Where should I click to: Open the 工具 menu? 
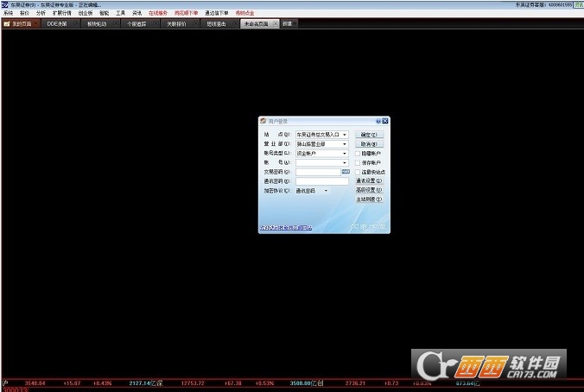pos(120,13)
